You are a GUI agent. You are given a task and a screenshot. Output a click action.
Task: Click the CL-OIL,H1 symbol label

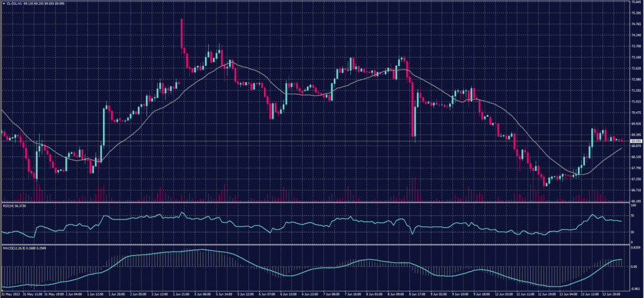[x=14, y=3]
